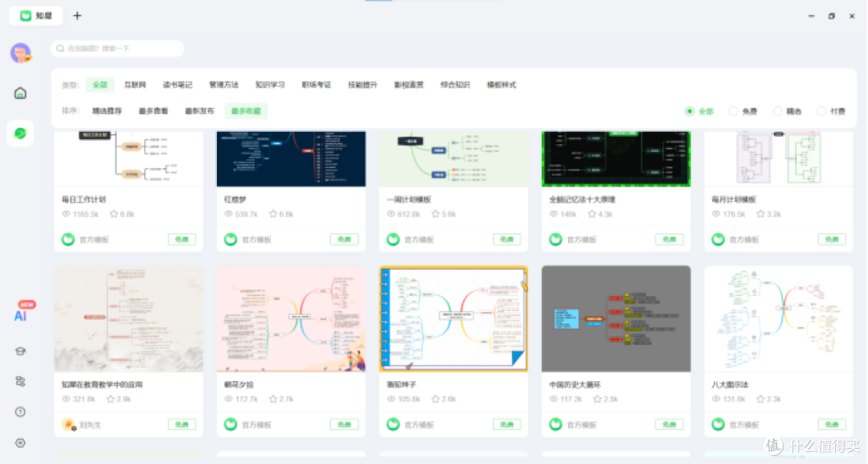Image resolution: width=868 pixels, height=464 pixels.
Task: Open the 八大图示法 thumbnail
Action: (x=778, y=319)
